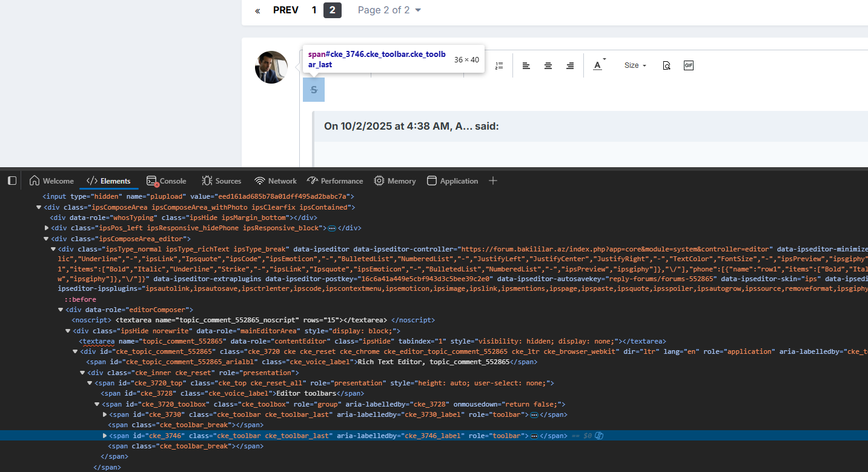The image size is (868, 472).
Task: Open the font Size dropdown
Action: (x=635, y=65)
